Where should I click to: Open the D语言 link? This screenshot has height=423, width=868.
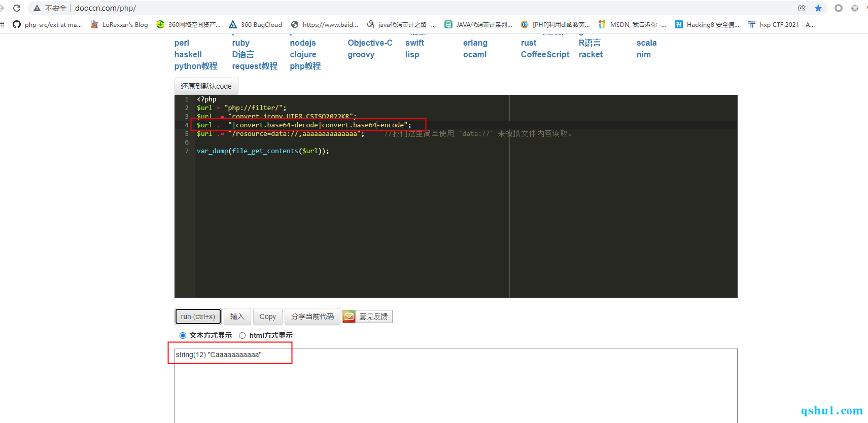tap(243, 55)
